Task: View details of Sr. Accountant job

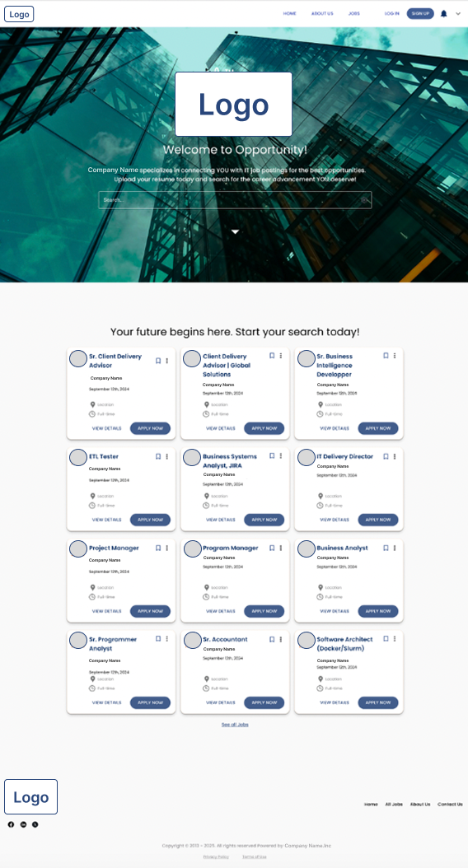Action: pos(221,702)
